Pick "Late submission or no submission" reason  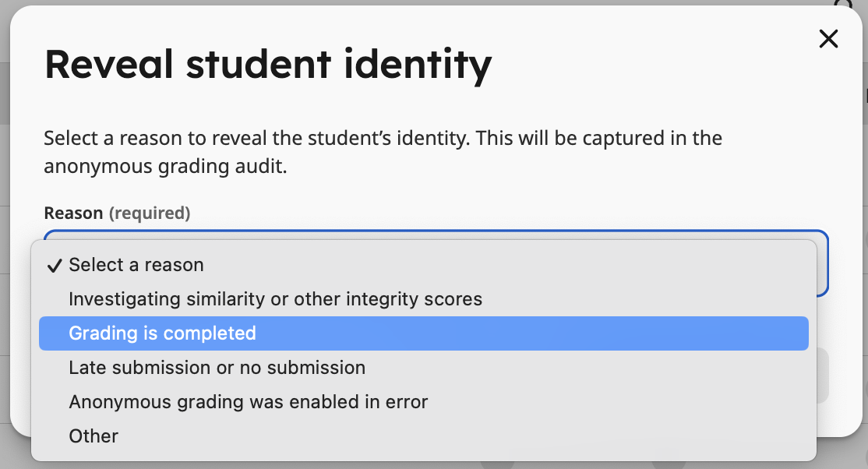tap(217, 367)
